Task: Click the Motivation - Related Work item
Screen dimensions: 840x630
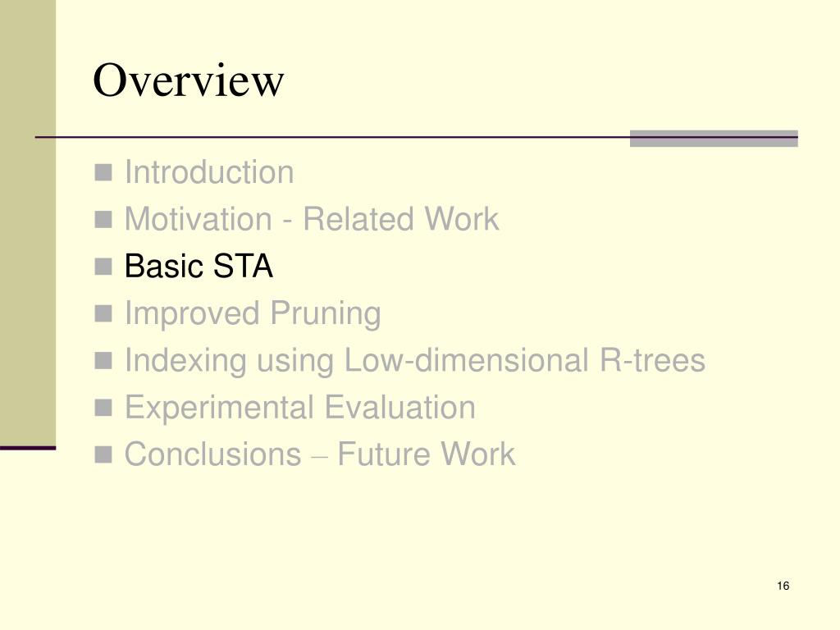Action: [311, 219]
